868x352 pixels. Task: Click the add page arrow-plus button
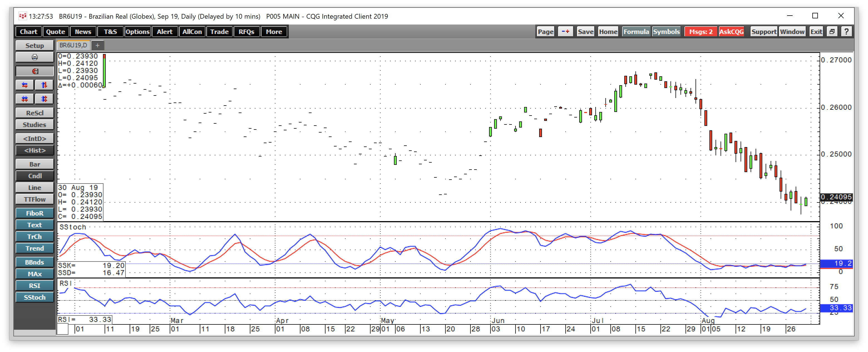click(x=565, y=32)
